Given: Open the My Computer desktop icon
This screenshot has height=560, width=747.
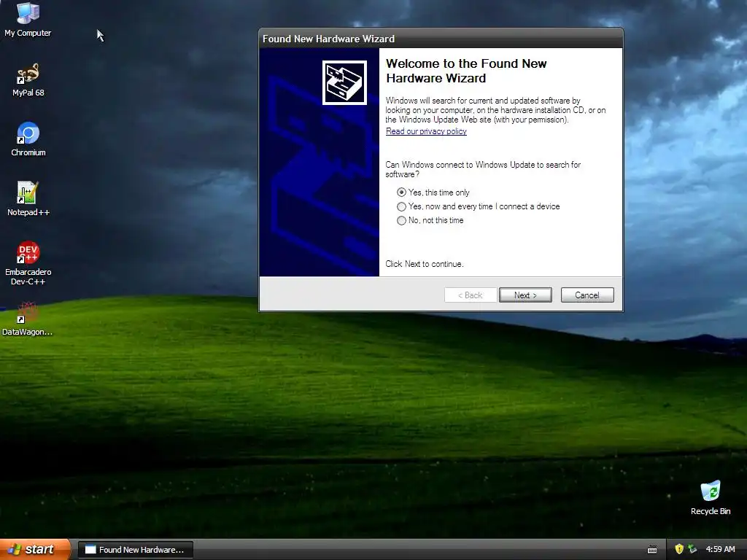Looking at the screenshot, I should click(28, 19).
